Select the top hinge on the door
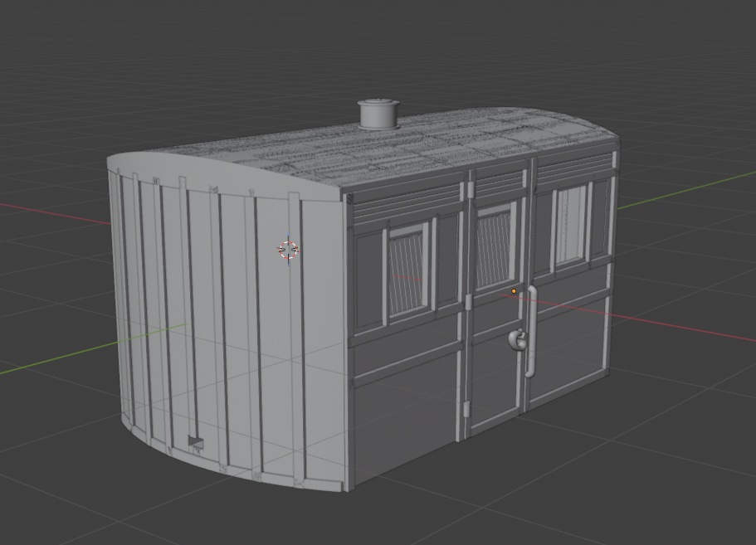The height and width of the screenshot is (545, 756). point(470,190)
